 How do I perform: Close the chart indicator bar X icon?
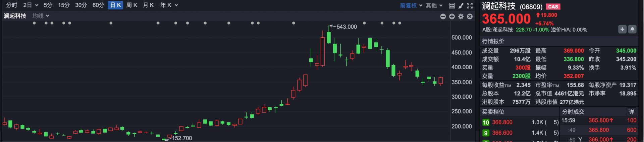[x=470, y=16]
